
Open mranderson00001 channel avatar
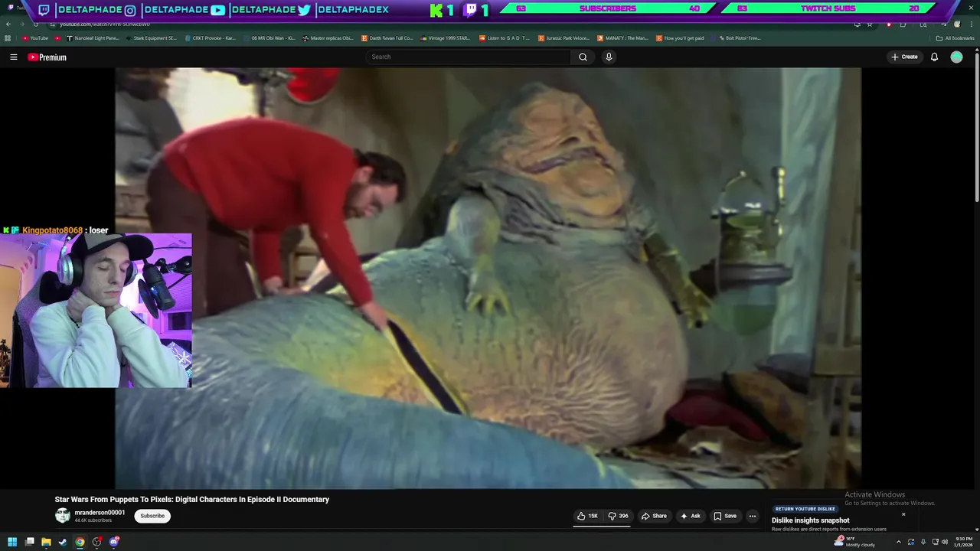pos(63,516)
